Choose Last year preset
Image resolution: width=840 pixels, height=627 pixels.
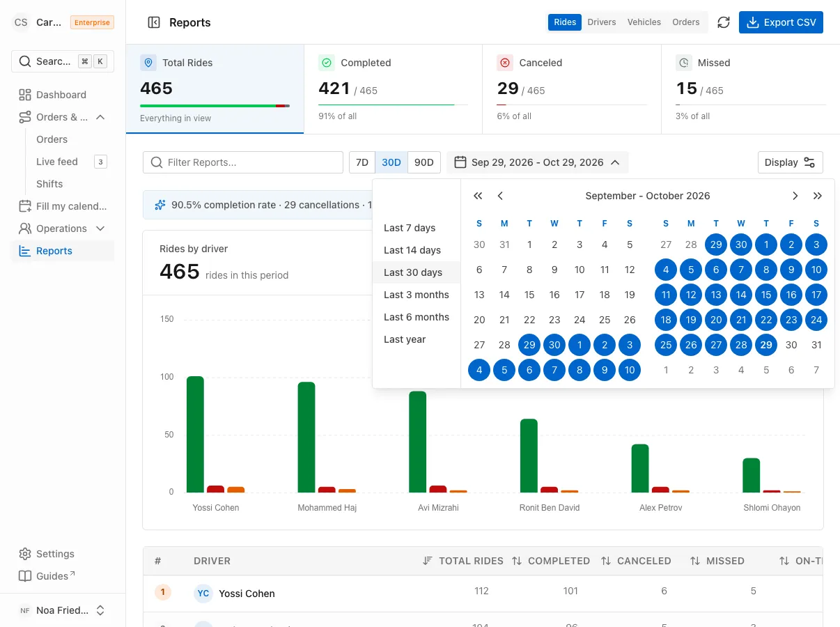[416, 339]
